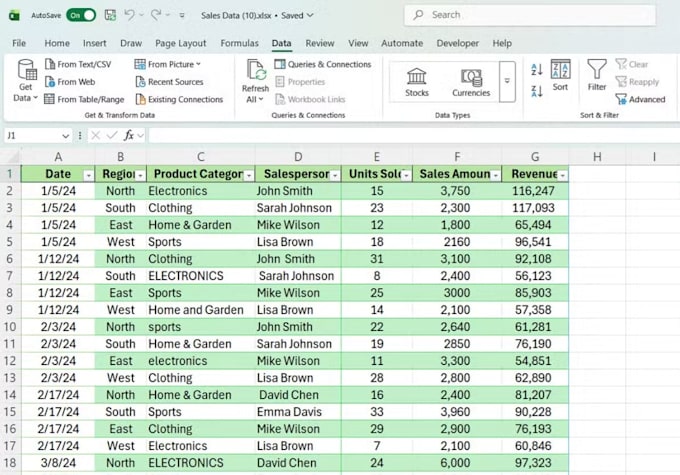Open Units Sold filter dropdown
Screen dimensions: 680x475
click(x=406, y=175)
